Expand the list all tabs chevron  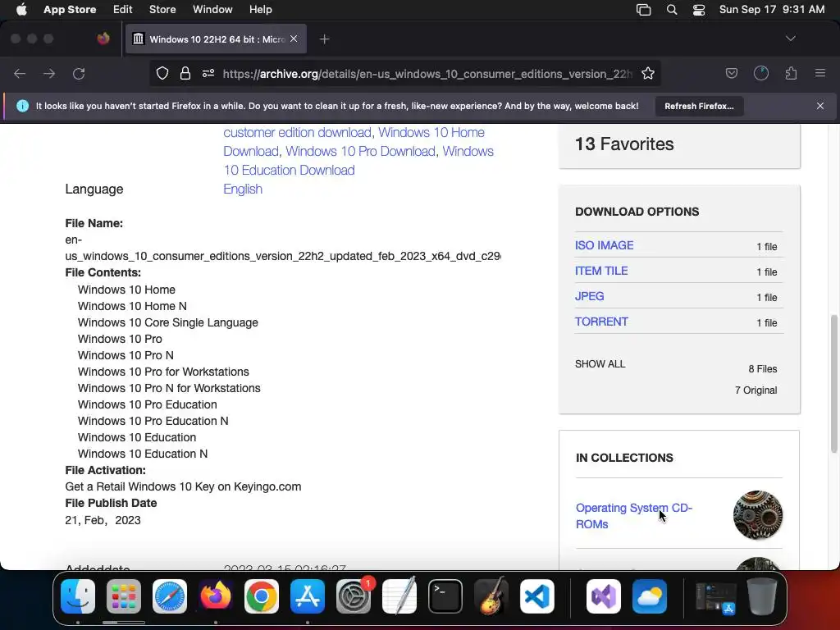(790, 39)
